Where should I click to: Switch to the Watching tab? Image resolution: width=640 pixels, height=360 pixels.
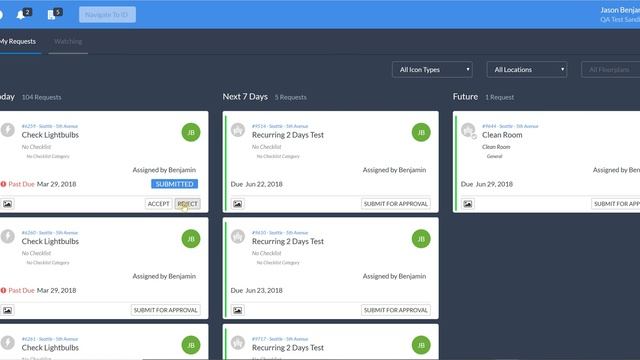click(68, 41)
